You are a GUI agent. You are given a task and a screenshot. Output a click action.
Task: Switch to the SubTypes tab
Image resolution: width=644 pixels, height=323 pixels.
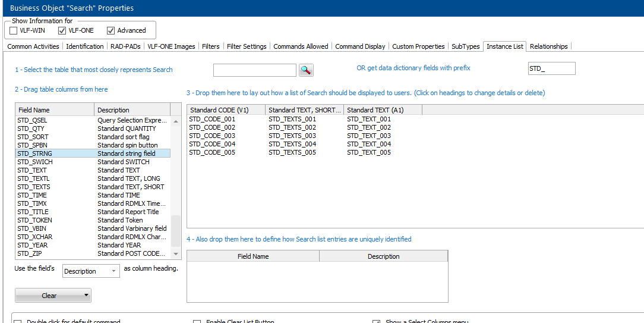tap(465, 46)
